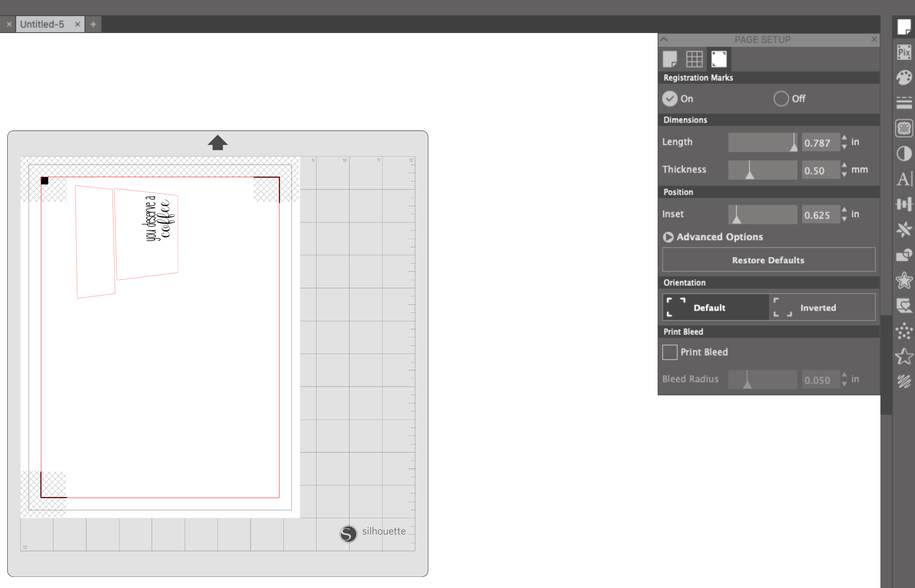This screenshot has width=915, height=588.
Task: Open the Sketch panel
Action: click(x=904, y=382)
